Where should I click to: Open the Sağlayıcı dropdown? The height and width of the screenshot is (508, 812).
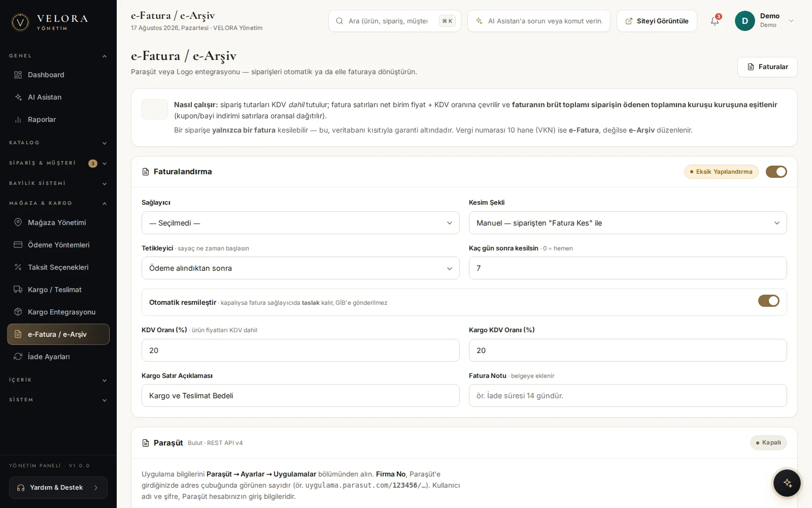point(300,223)
